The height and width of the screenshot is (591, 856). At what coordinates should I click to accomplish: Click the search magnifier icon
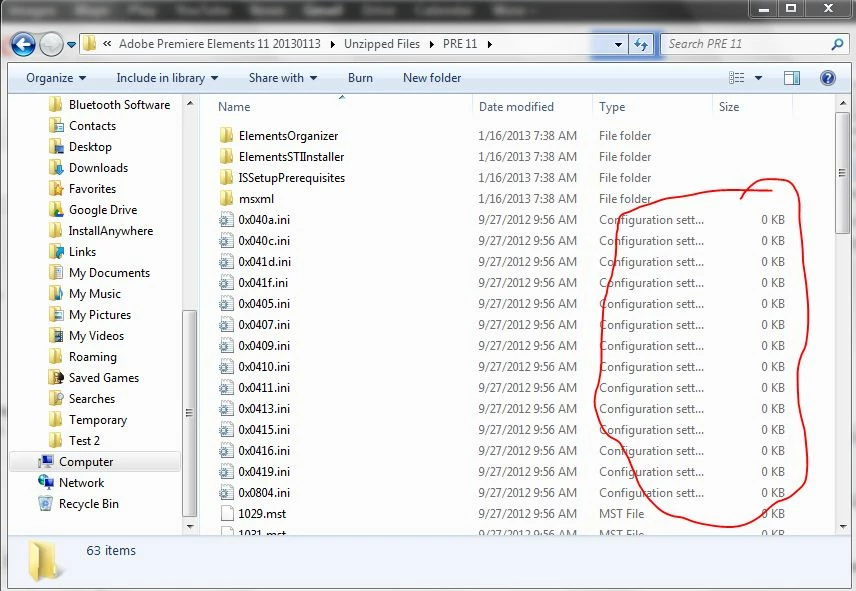click(837, 44)
